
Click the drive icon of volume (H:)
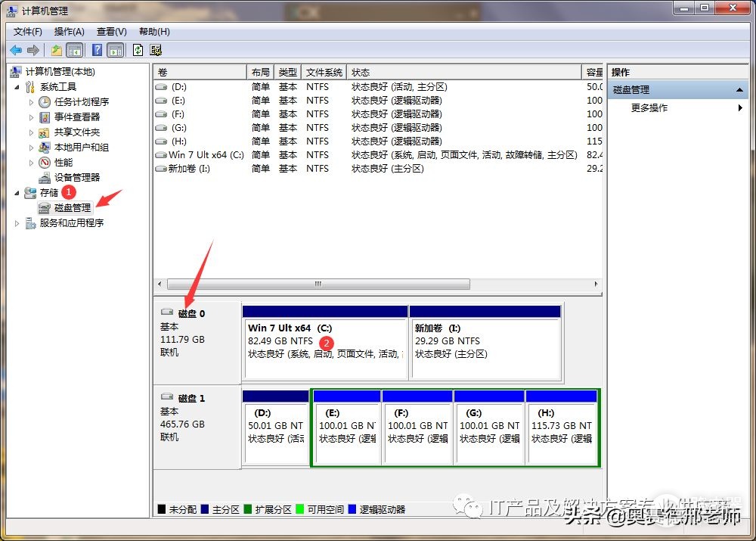point(161,141)
